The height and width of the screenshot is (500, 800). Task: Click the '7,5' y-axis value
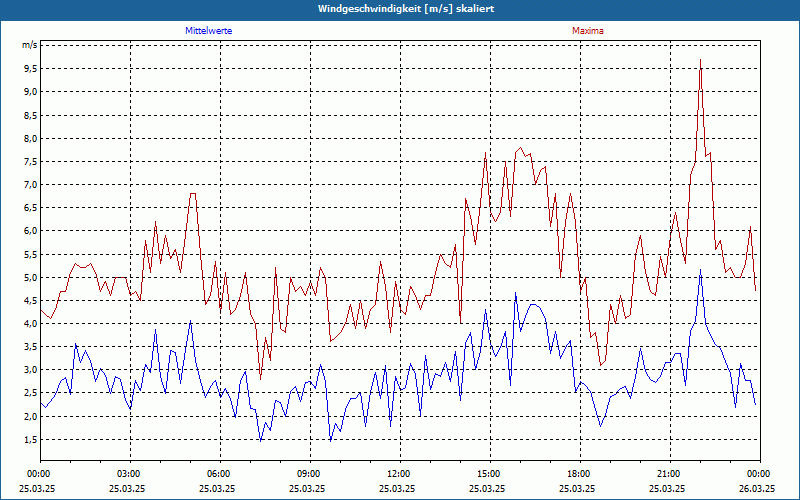coord(31,162)
